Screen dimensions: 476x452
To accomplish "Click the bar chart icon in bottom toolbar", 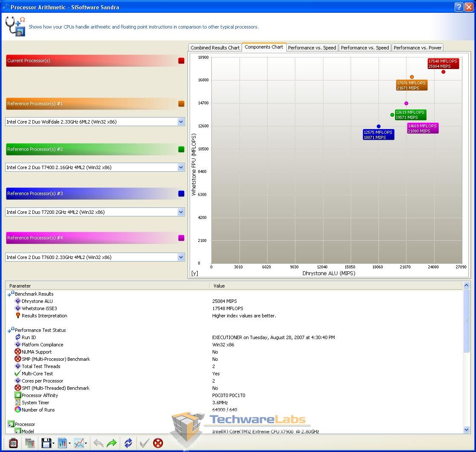I will point(62,443).
